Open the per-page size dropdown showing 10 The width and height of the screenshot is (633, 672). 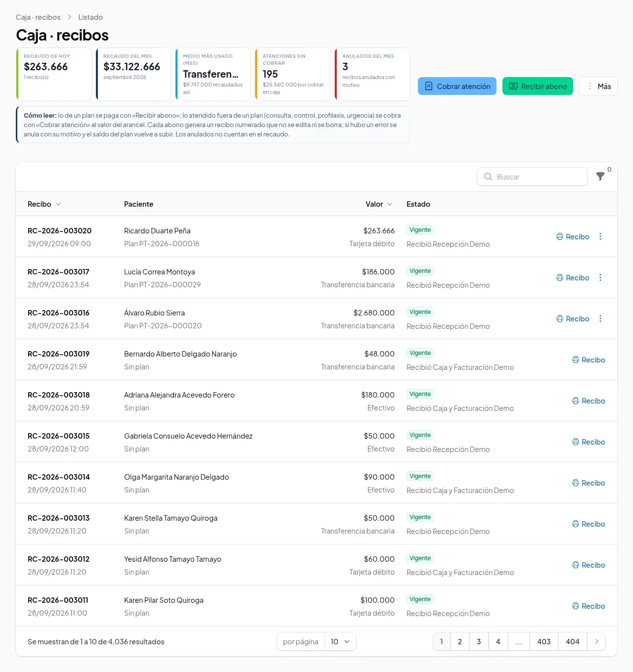[340, 641]
